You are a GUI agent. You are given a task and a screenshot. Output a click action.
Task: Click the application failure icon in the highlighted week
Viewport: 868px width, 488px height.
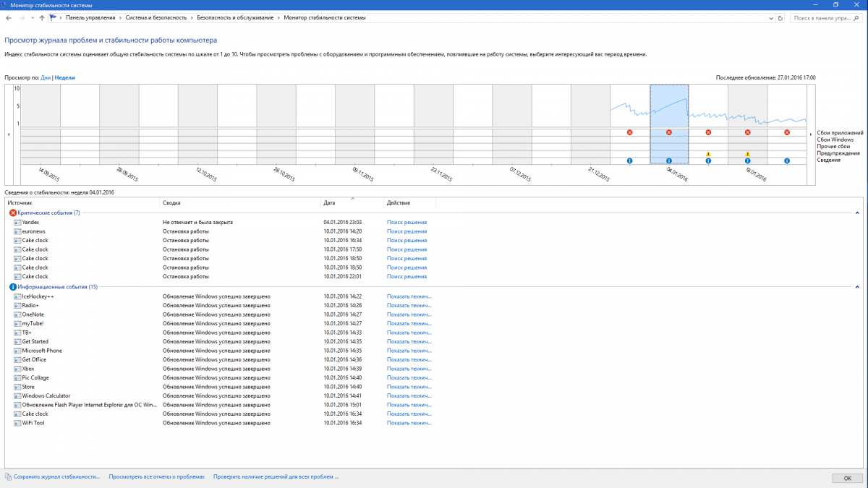669,132
